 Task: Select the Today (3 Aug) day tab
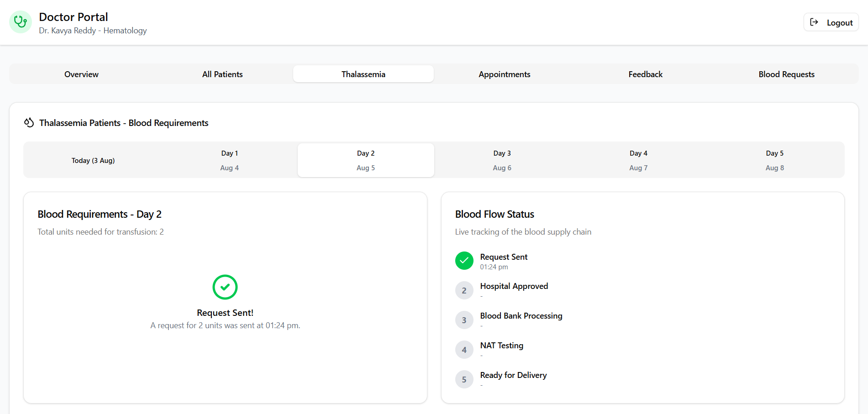click(93, 160)
